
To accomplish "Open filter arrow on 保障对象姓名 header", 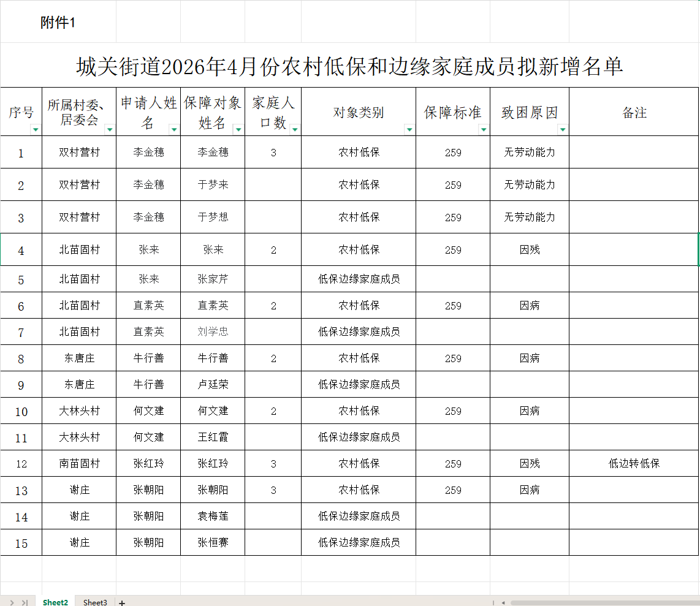I will 238,129.
